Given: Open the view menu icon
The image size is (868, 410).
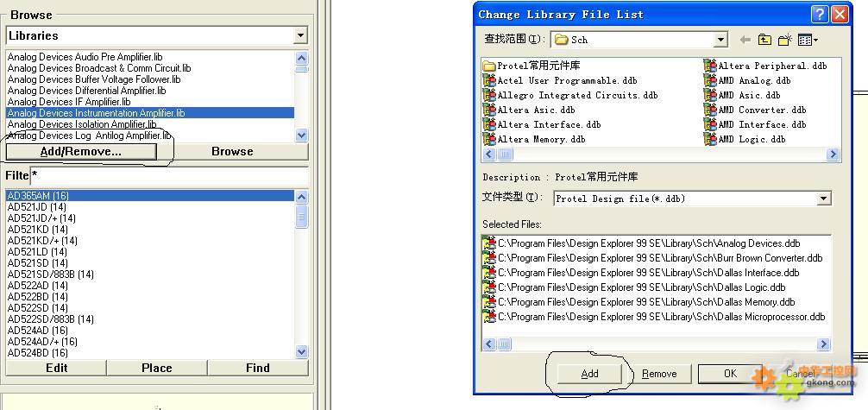Looking at the screenshot, I should tap(808, 40).
